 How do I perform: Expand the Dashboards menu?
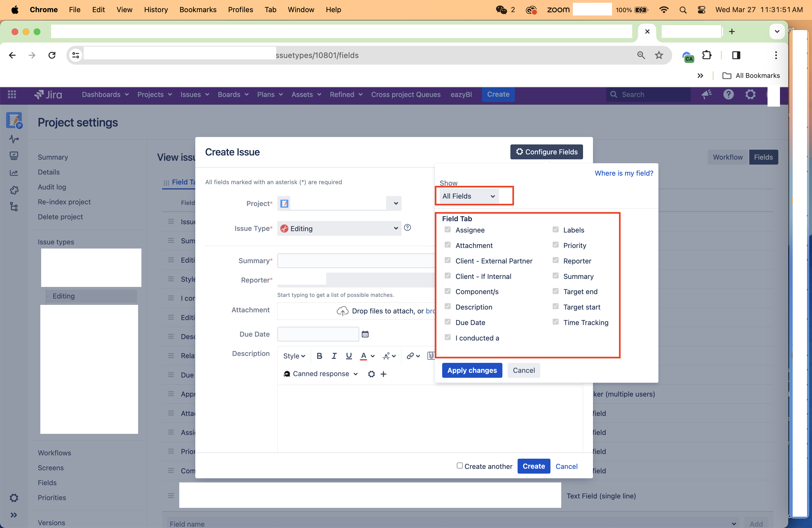coord(105,94)
